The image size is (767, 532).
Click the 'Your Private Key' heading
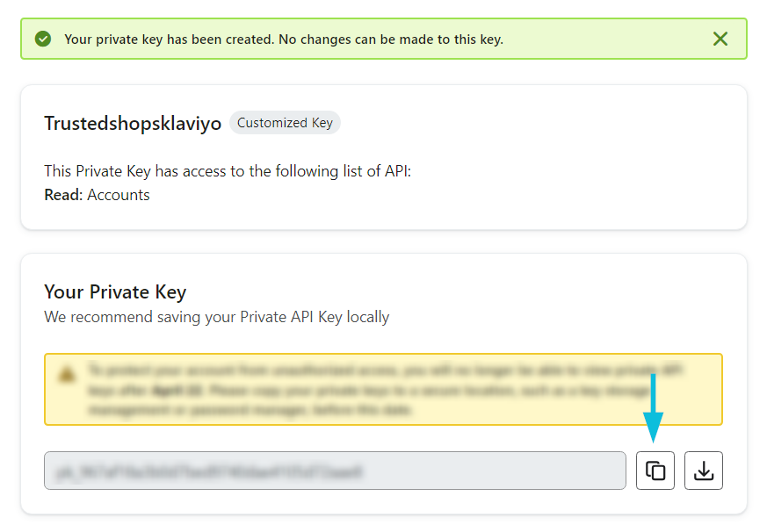click(x=115, y=292)
